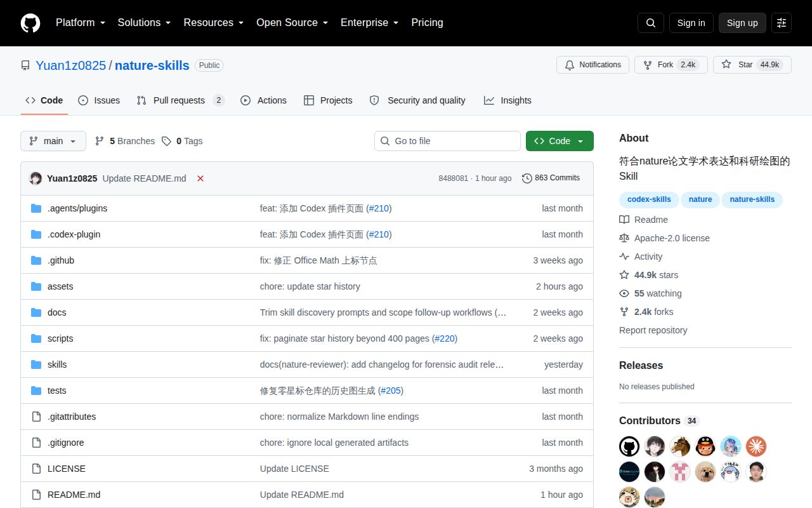Screen dimensions: 812x508
Task: Click the skills folder icon
Action: 36,364
